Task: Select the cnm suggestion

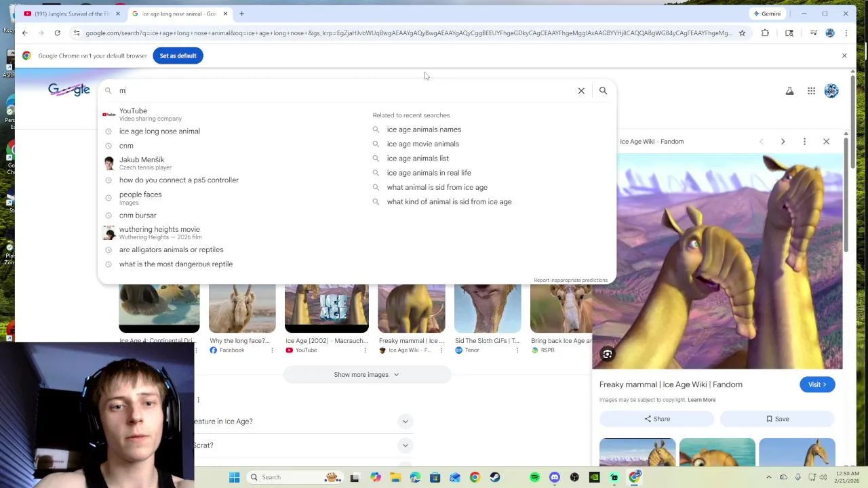Action: pyautogui.click(x=231, y=146)
